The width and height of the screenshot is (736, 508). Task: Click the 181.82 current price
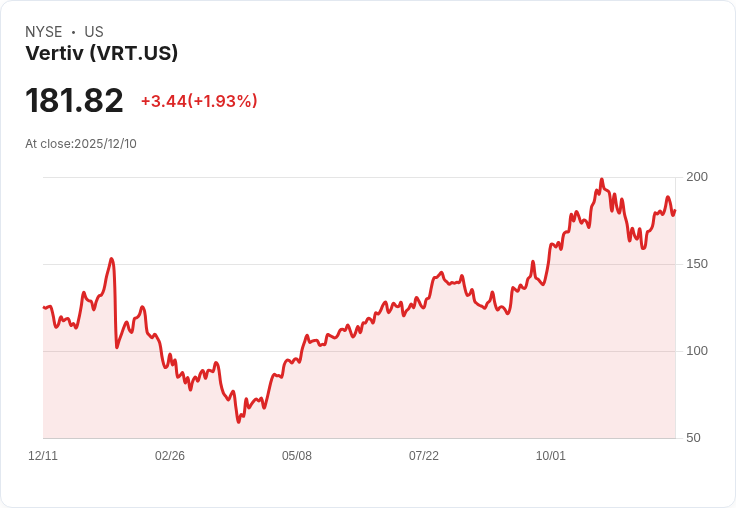(x=74, y=100)
